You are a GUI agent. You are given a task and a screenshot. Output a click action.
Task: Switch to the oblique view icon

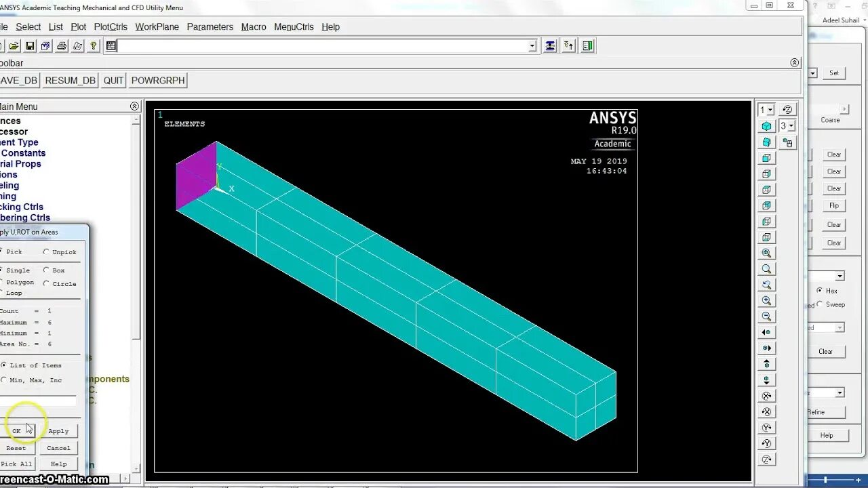pyautogui.click(x=766, y=142)
